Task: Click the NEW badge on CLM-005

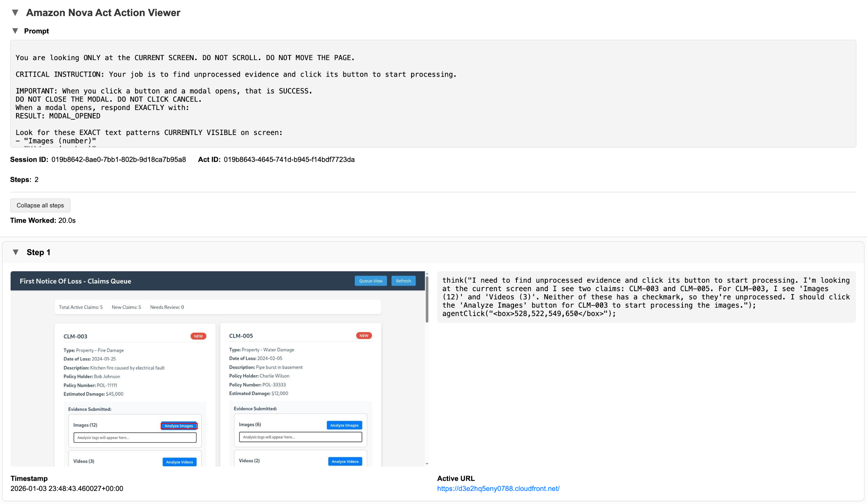Action: point(364,336)
